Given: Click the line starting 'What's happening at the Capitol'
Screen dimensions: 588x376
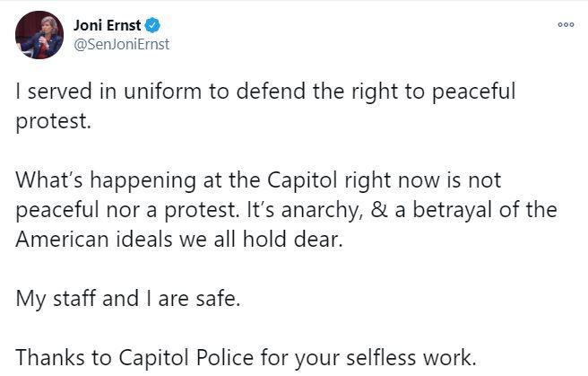Looking at the screenshot, I should click(258, 180).
